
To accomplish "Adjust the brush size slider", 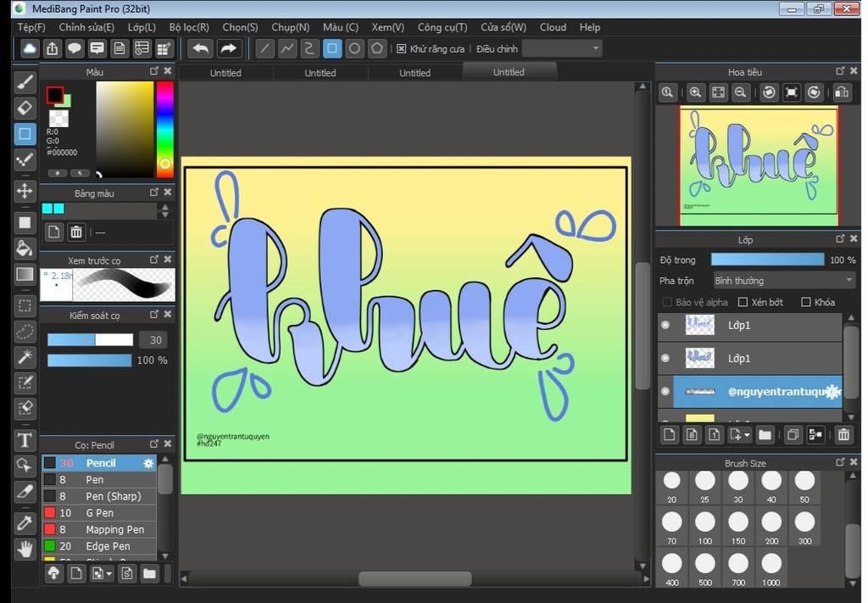I will pyautogui.click(x=90, y=339).
